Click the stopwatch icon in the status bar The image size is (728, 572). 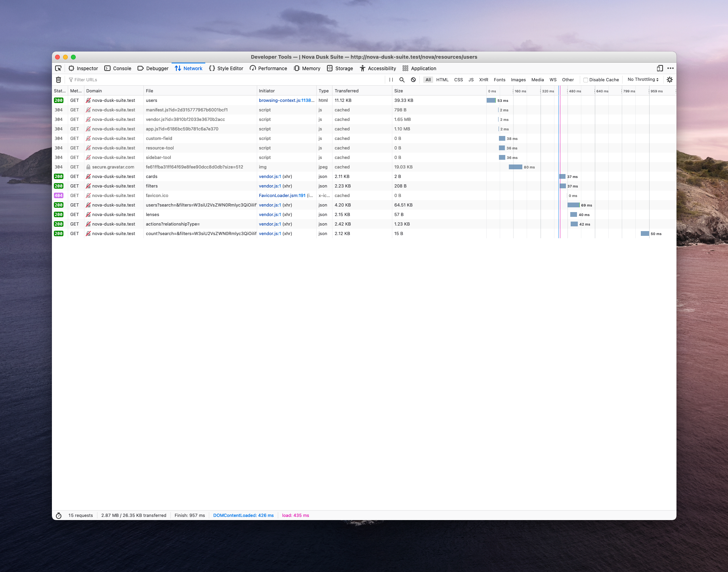pyautogui.click(x=59, y=515)
